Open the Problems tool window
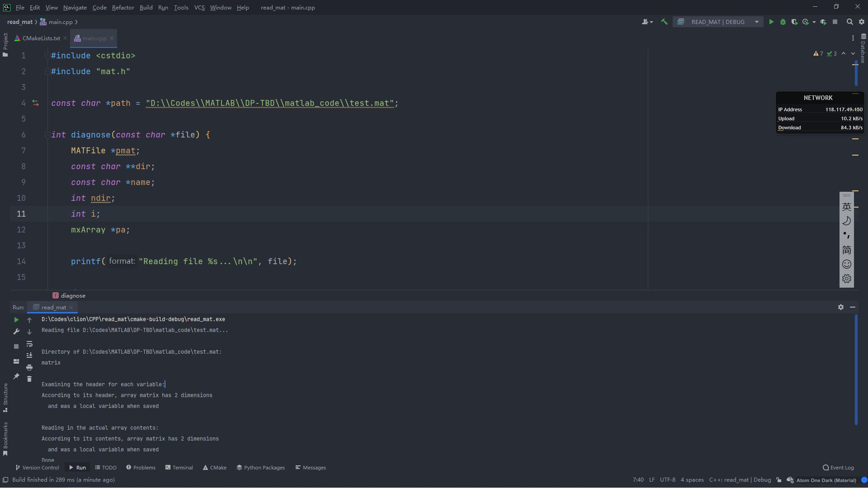 pos(141,468)
